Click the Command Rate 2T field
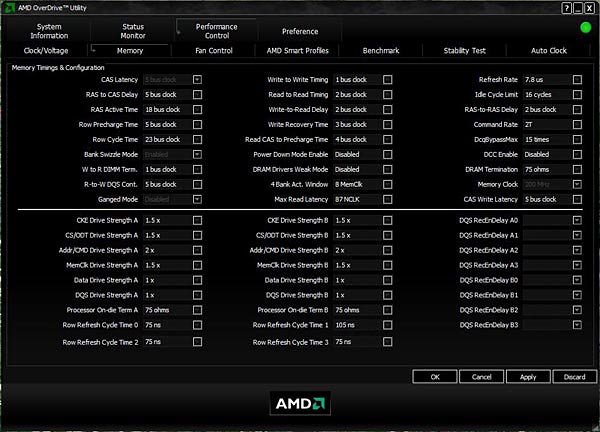Viewport: 600px width, 432px height. (547, 124)
